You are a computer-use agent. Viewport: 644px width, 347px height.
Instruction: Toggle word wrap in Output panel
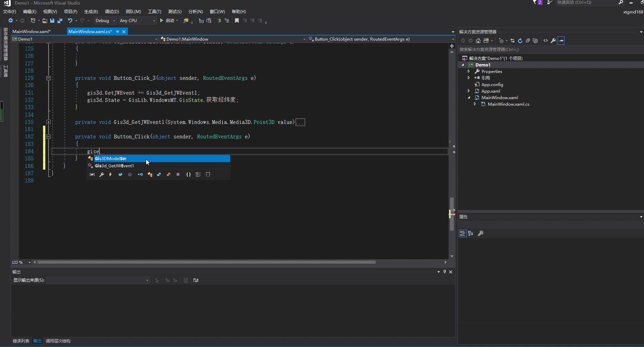point(196,280)
